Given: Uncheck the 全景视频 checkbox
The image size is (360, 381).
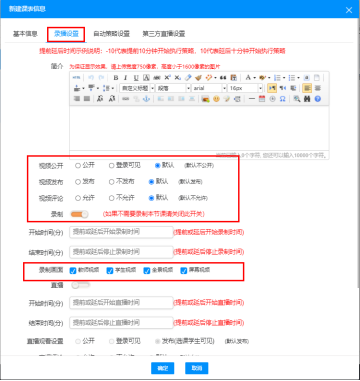Looking at the screenshot, I should point(147,271).
